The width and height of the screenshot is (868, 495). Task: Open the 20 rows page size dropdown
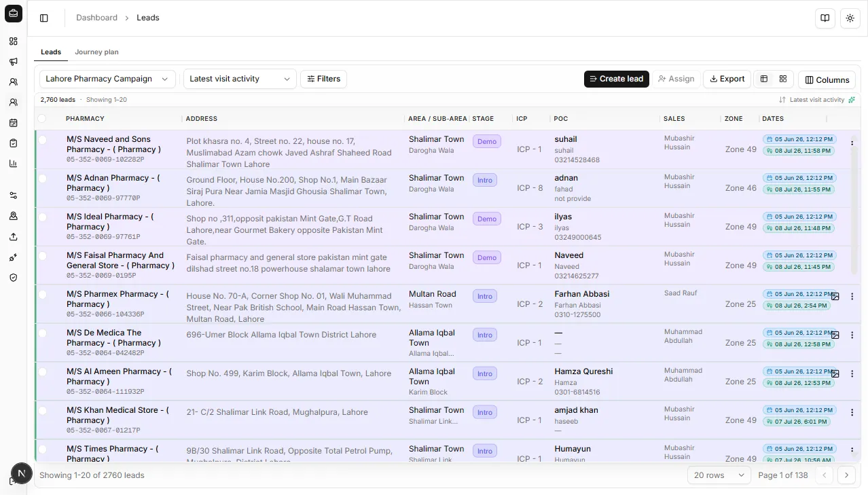[719, 475]
